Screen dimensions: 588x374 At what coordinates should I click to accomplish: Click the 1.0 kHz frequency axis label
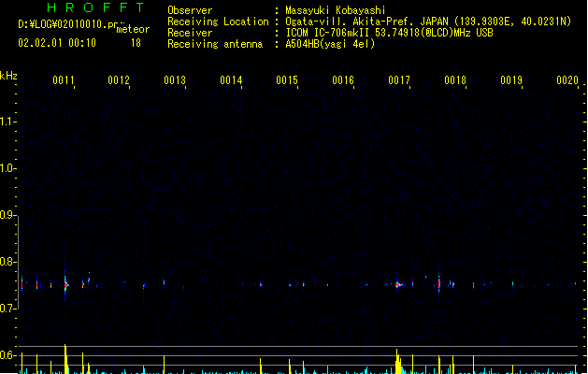pyautogui.click(x=7, y=168)
